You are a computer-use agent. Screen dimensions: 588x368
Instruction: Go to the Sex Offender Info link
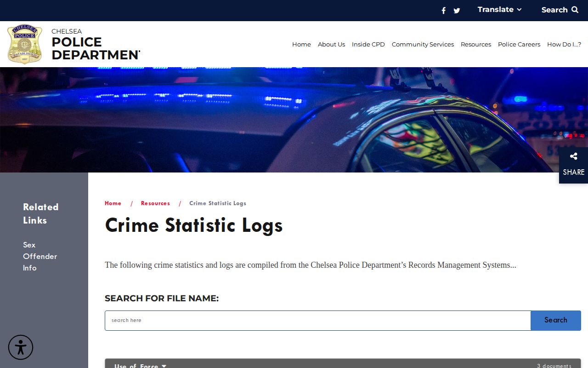(40, 256)
